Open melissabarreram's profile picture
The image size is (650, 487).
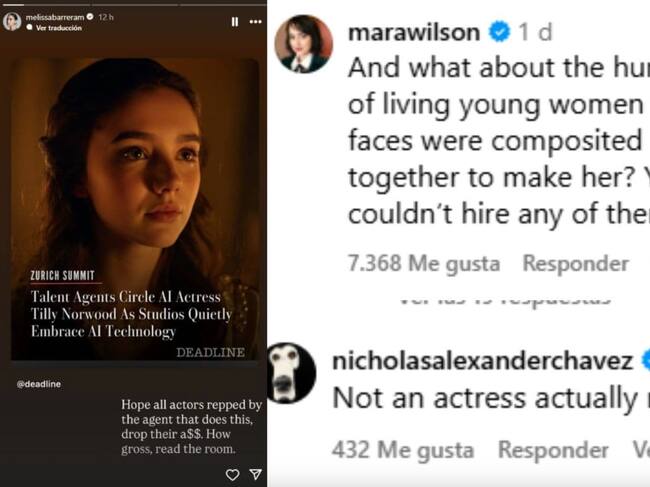pos(12,21)
